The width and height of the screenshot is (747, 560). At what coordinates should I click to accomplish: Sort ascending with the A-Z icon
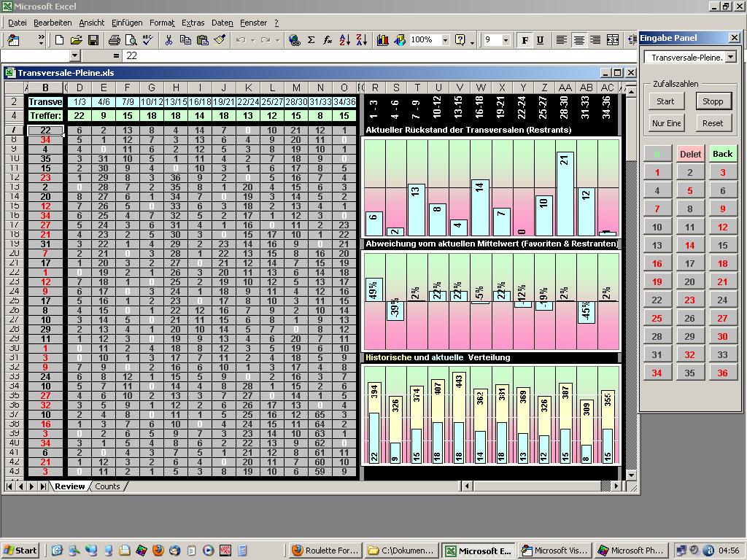[345, 40]
